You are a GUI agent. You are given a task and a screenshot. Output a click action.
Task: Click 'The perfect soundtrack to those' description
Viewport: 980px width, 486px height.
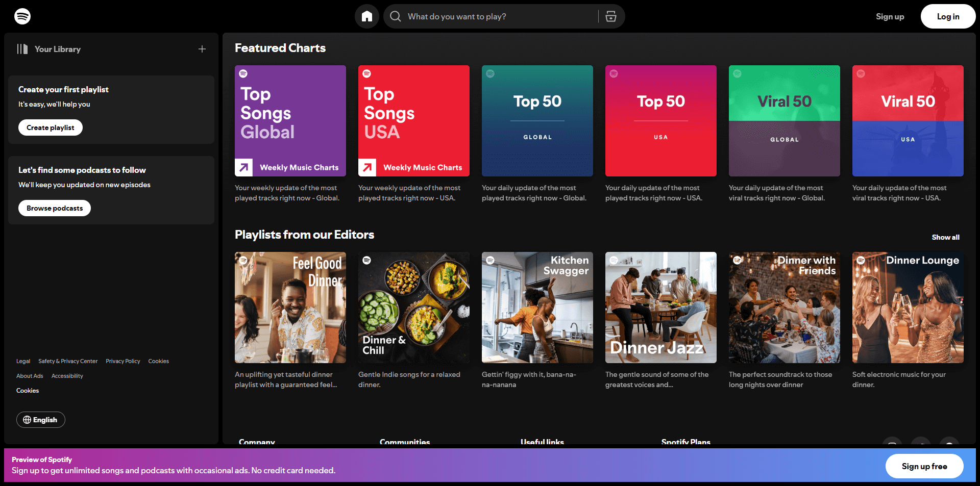780,379
